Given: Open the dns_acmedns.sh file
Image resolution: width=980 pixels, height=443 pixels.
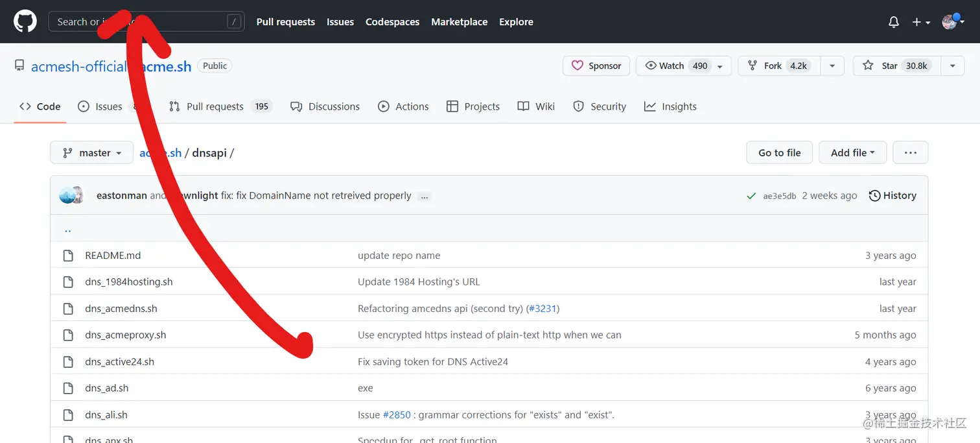Looking at the screenshot, I should 121,309.
